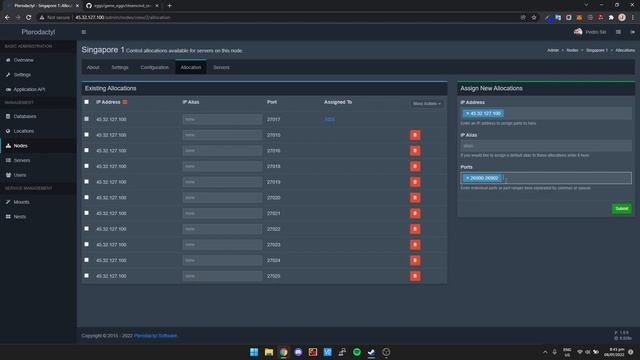Check the box for port 27019 row
This screenshot has height=360, width=640.
coord(87,182)
